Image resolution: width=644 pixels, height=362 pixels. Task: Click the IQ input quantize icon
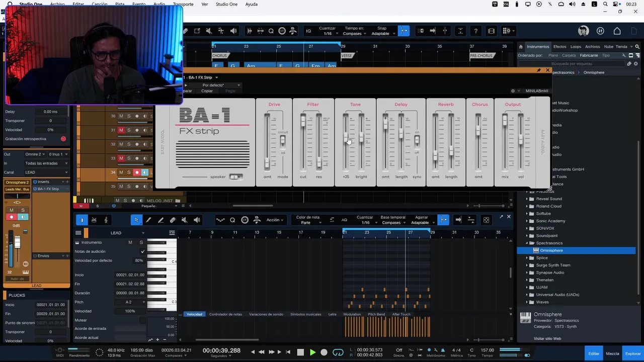[308, 31]
